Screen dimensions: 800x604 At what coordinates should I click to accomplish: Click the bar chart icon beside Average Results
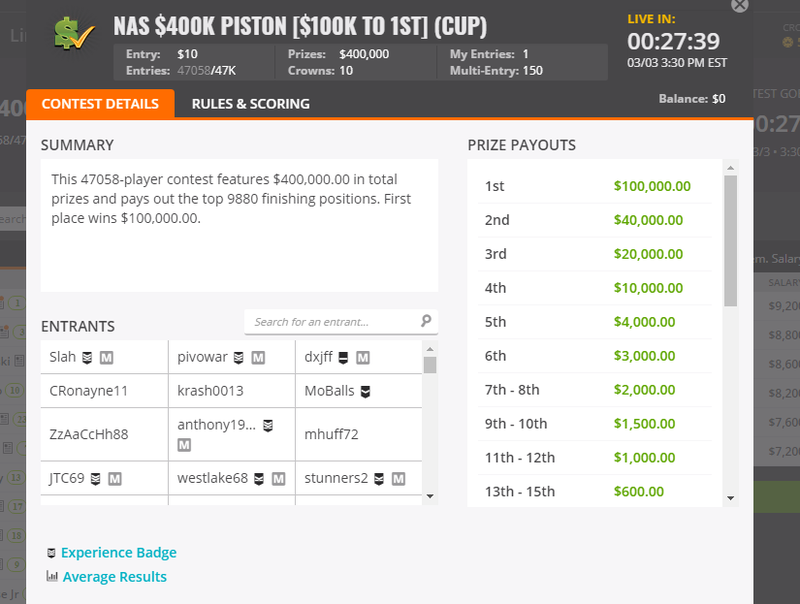coord(52,576)
